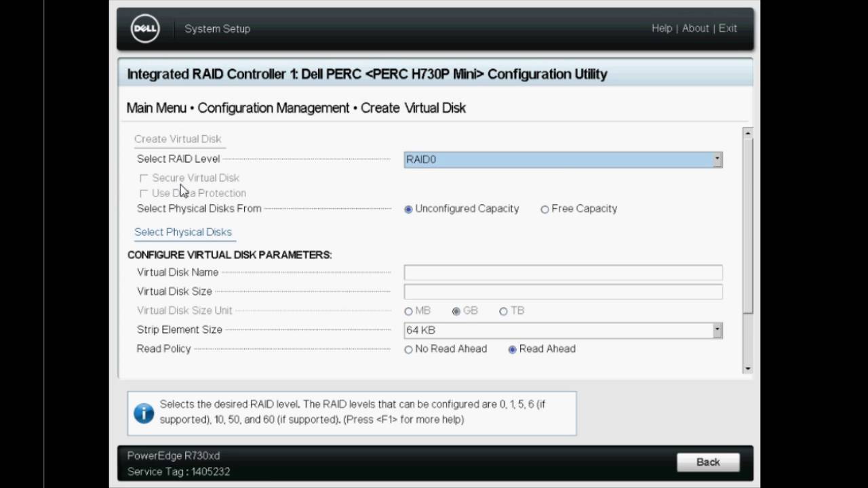
Task: Select Read Ahead policy
Action: (x=512, y=350)
